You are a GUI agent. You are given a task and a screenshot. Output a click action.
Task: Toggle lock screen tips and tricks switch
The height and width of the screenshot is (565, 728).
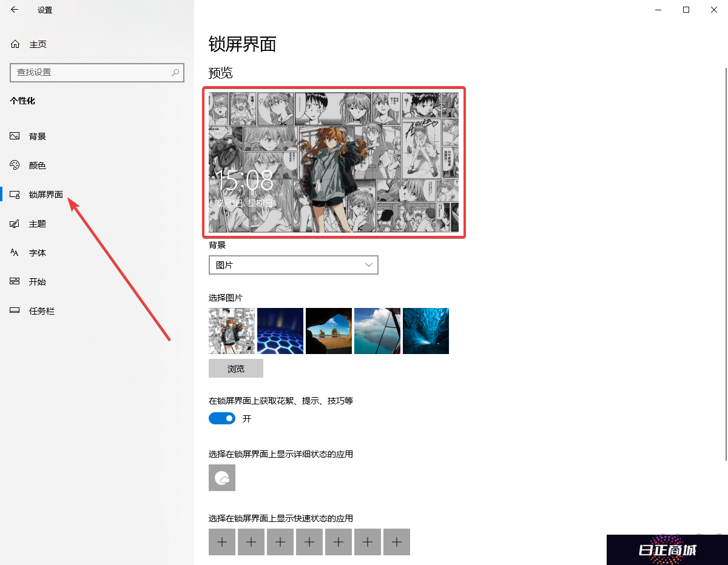(x=222, y=418)
